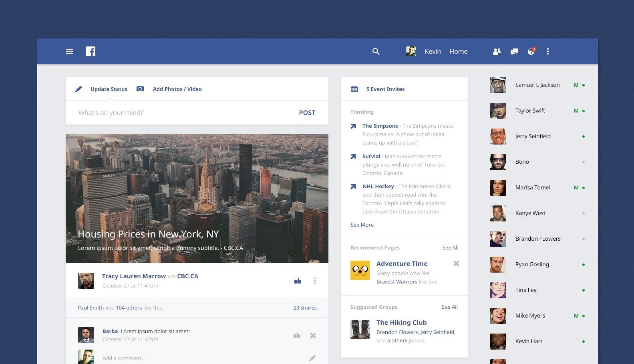Click The Hiking Club boots thumbnail
Screen dimensions: 634x364
[x=360, y=330]
